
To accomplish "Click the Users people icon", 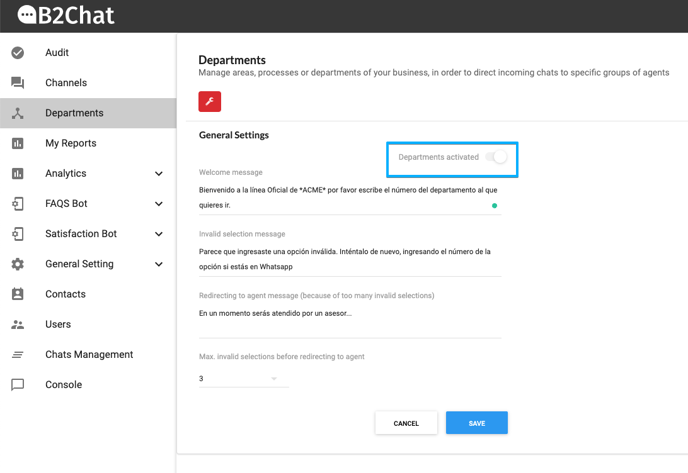I will pos(18,324).
